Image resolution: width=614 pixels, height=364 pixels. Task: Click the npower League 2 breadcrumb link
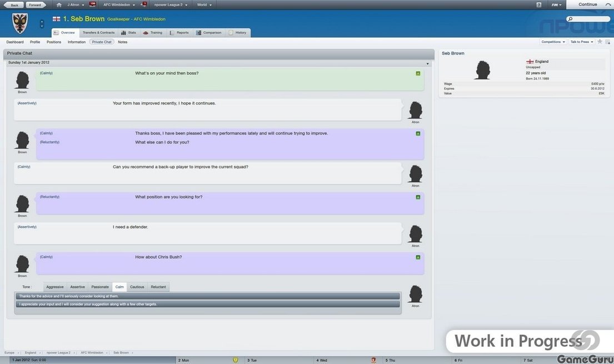(59, 353)
